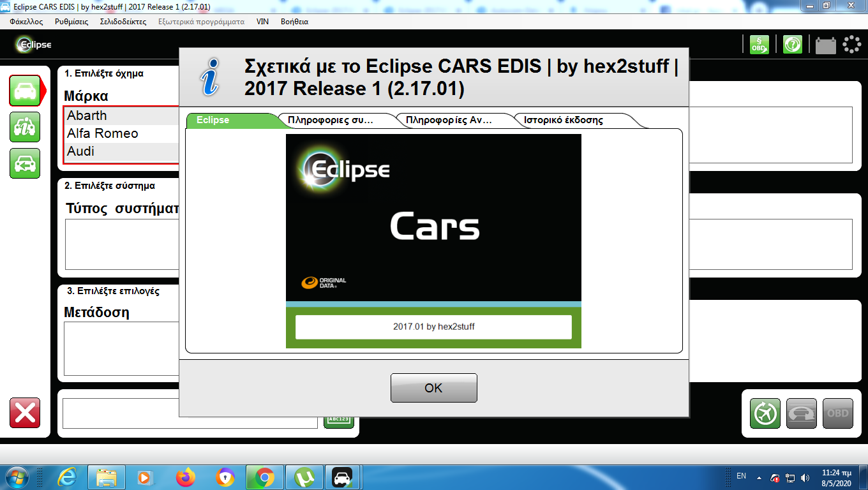The width and height of the screenshot is (868, 490).
Task: Click the security alert tray icon
Action: coord(775,477)
